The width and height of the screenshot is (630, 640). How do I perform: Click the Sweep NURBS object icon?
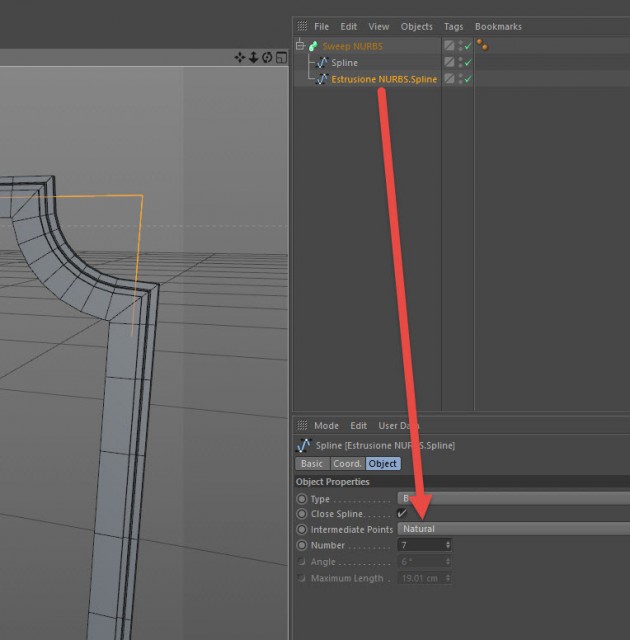pyautogui.click(x=313, y=46)
